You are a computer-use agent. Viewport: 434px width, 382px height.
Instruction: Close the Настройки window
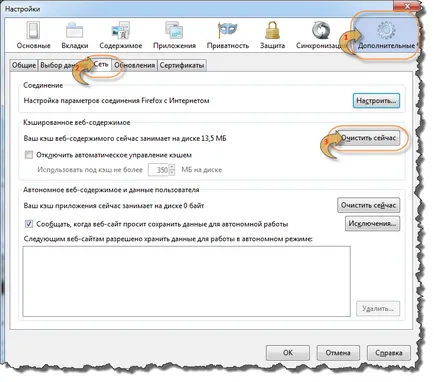407,6
